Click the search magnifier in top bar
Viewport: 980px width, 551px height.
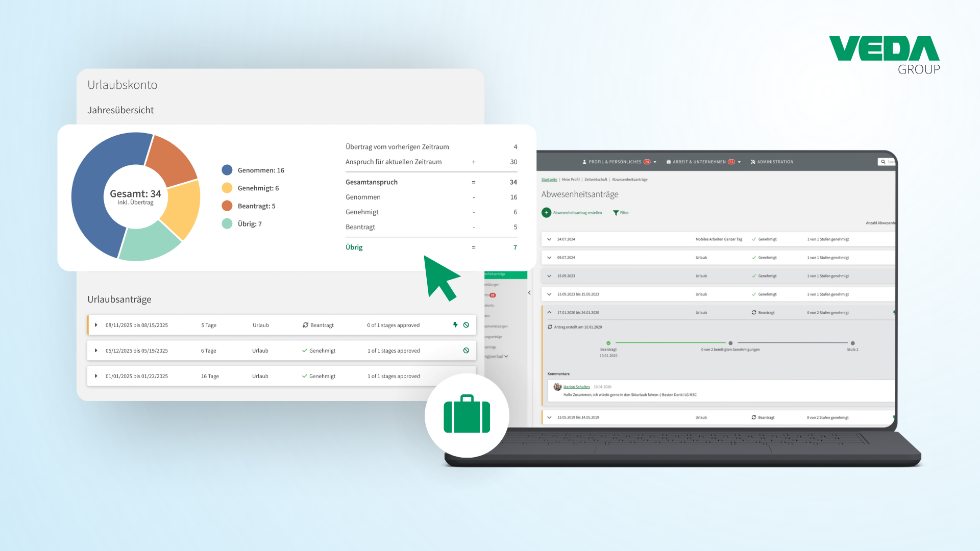tap(883, 162)
